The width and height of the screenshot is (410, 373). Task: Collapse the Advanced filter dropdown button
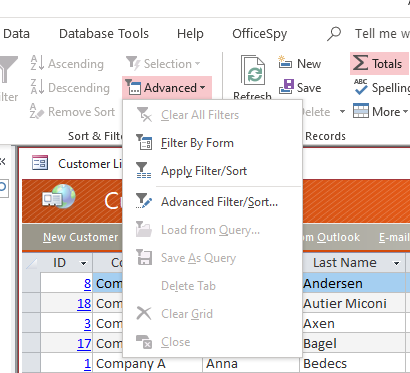[x=167, y=88]
